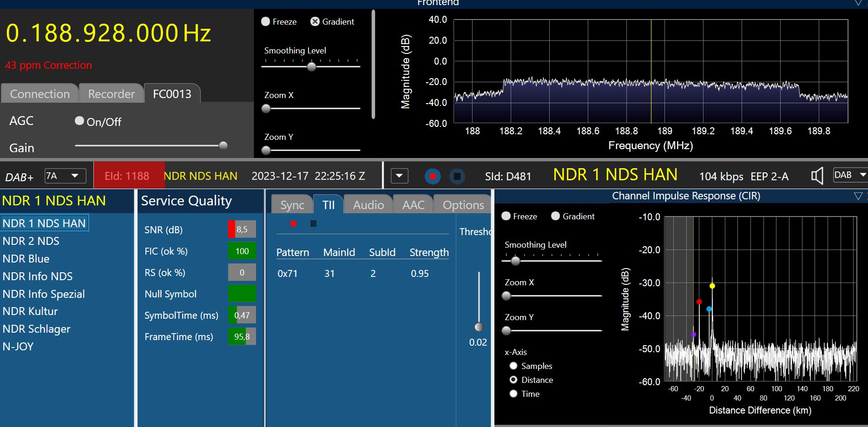Screen dimensions: 868x427
Task: Click the SubId column header
Action: 382,252
